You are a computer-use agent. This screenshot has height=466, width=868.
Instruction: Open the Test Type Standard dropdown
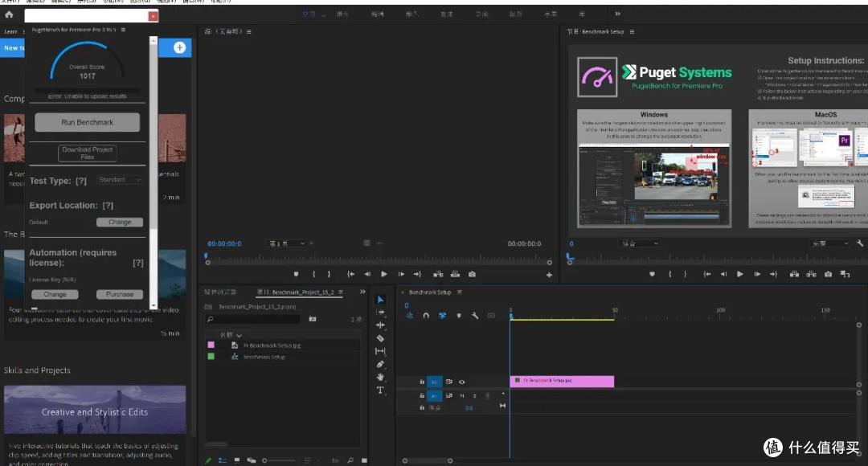click(x=120, y=180)
